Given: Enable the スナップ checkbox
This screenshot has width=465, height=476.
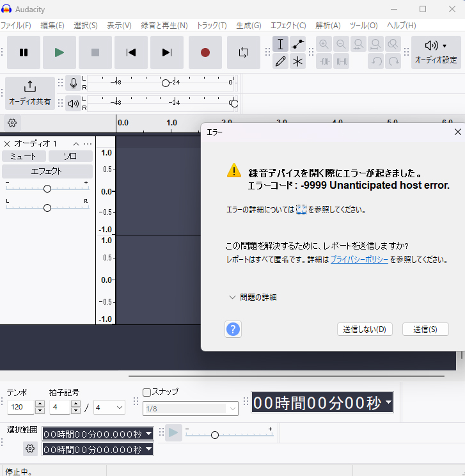Looking at the screenshot, I should 146,392.
